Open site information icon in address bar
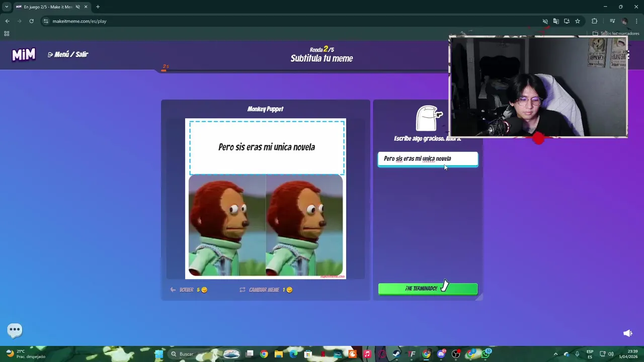Screen dimensions: 644x362 [46, 21]
